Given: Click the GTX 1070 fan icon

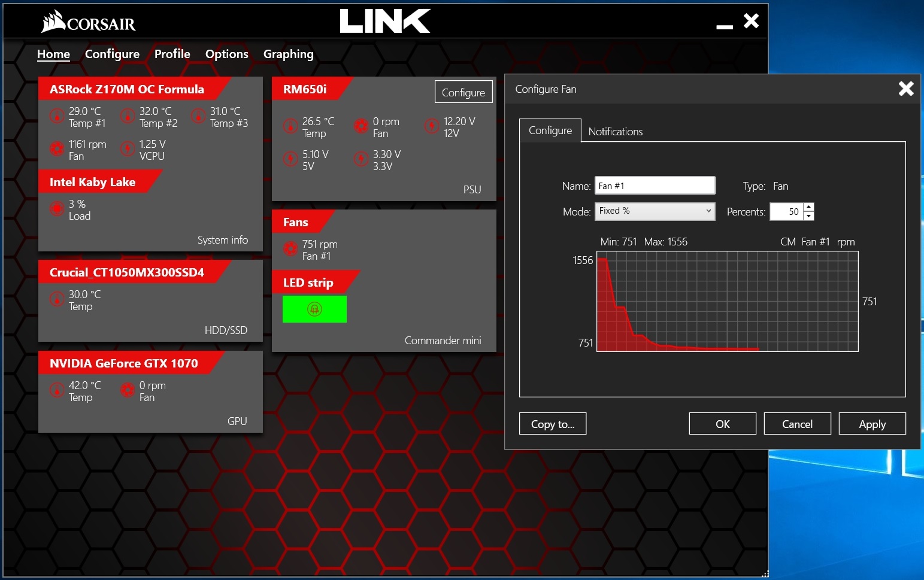Looking at the screenshot, I should coord(128,390).
